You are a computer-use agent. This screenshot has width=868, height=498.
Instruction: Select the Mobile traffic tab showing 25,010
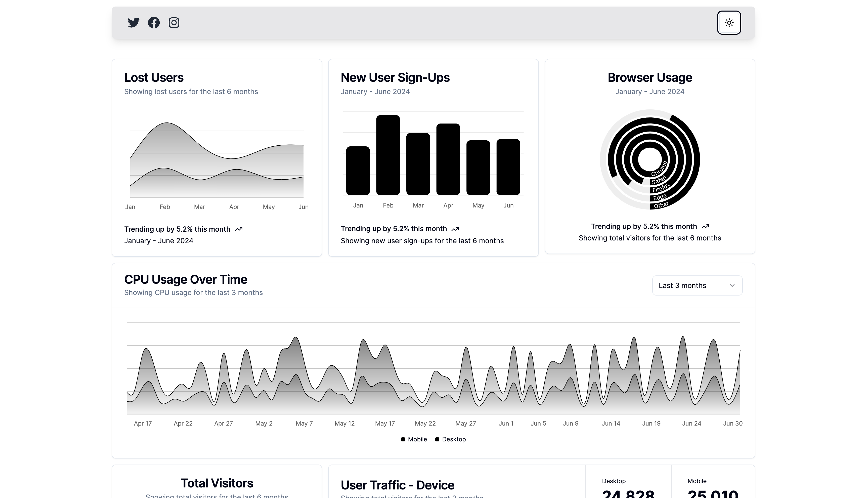pos(713,486)
